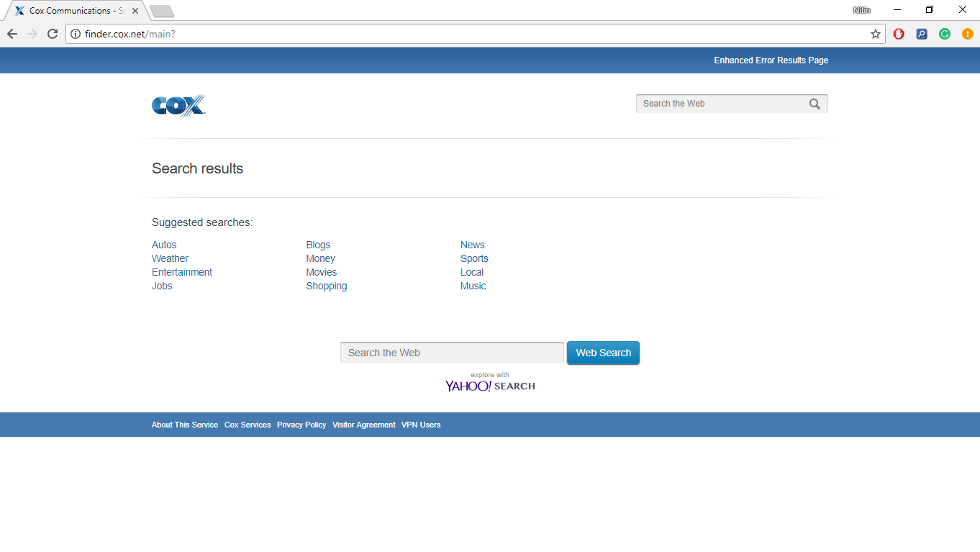980x552 pixels.
Task: Click the address bar URL field
Action: 468,34
